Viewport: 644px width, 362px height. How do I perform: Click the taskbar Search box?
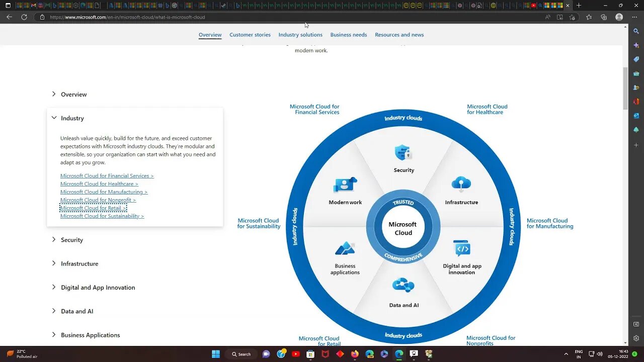(241, 354)
